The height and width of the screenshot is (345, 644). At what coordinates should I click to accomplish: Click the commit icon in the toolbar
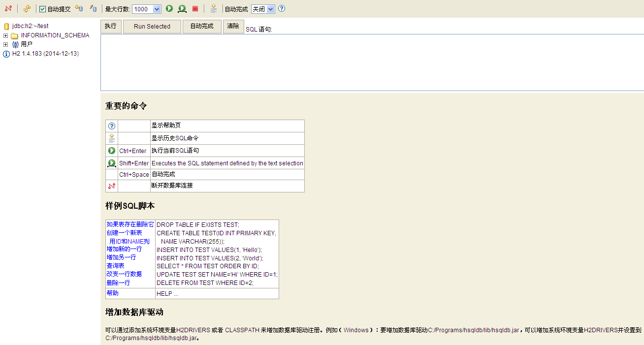coord(93,9)
